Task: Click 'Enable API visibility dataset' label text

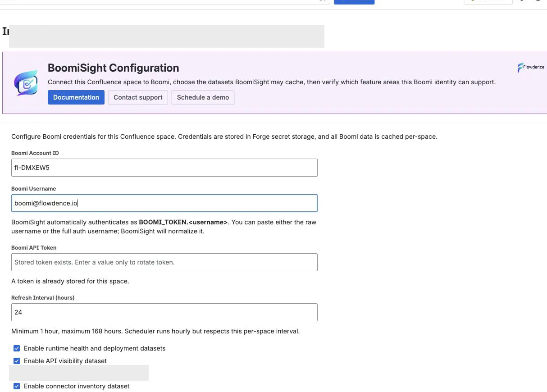Action: tap(65, 361)
